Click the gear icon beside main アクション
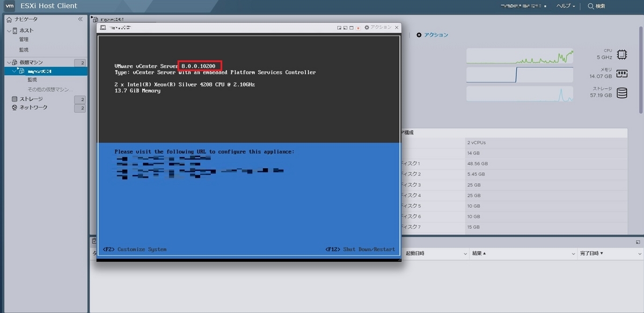 (419, 35)
